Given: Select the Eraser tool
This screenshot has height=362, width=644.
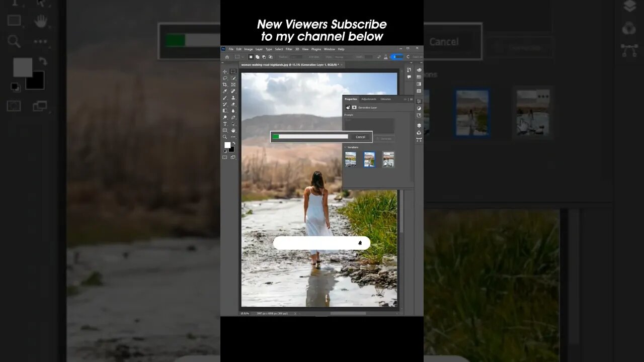Looking at the screenshot, I should pos(233,104).
